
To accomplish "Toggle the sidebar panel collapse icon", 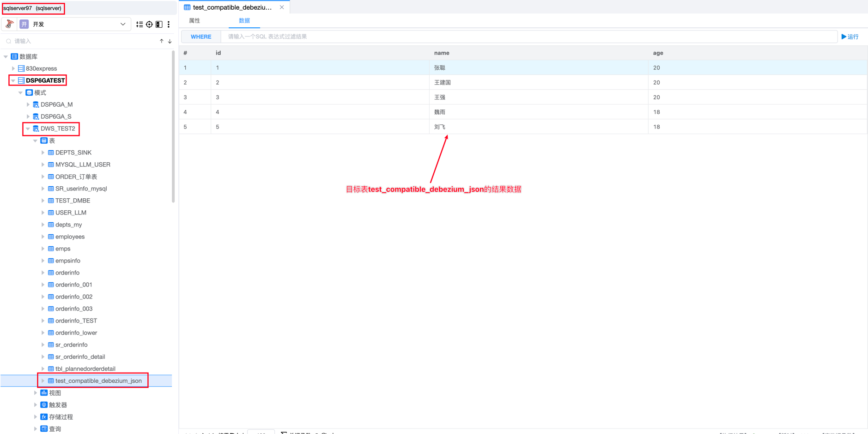I will point(158,24).
